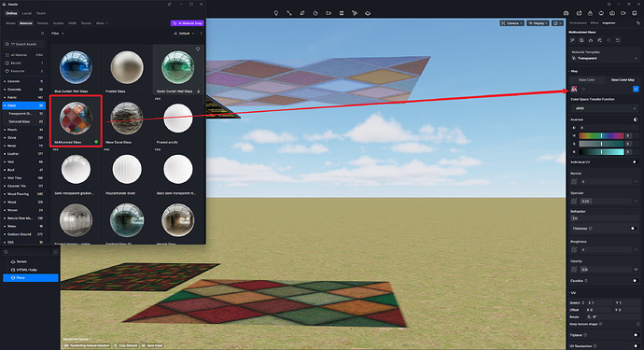Select Blue Curtain Wall Glass material
Screen dimensions: 644x350
(x=76, y=68)
